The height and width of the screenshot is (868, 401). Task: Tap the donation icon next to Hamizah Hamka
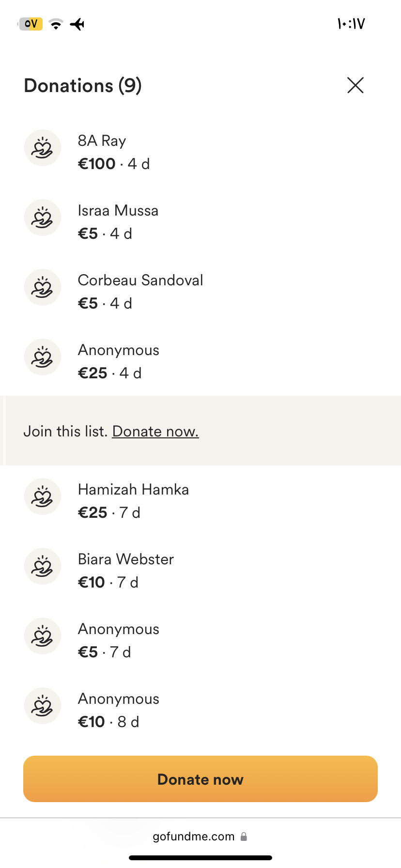point(43,496)
